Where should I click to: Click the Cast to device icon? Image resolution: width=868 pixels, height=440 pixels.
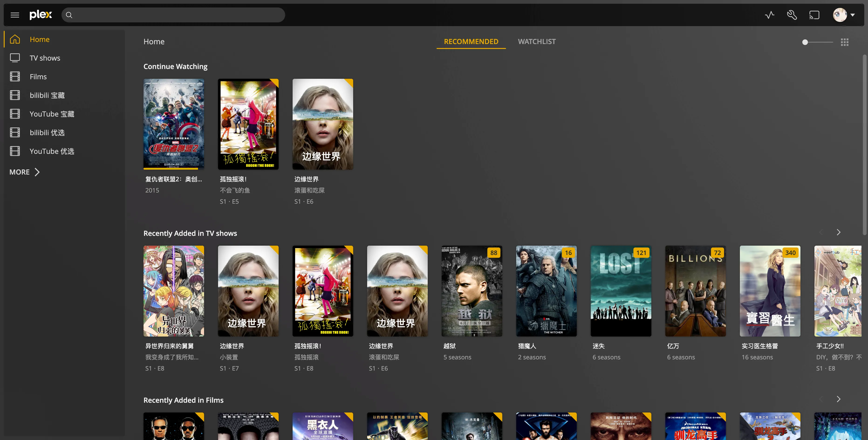(x=814, y=15)
